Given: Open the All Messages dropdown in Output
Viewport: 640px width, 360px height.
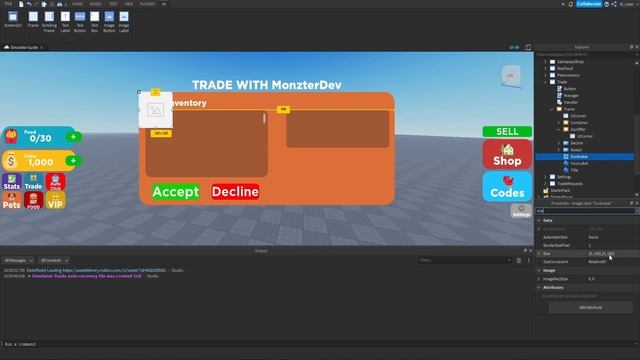Looking at the screenshot, I should click(18, 260).
